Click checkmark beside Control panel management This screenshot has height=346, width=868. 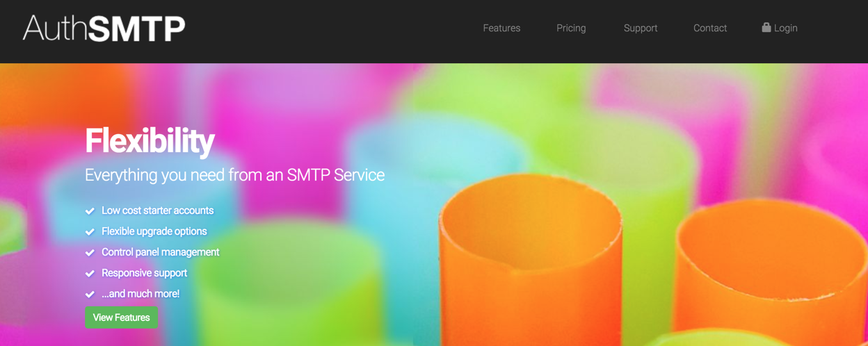tap(90, 252)
